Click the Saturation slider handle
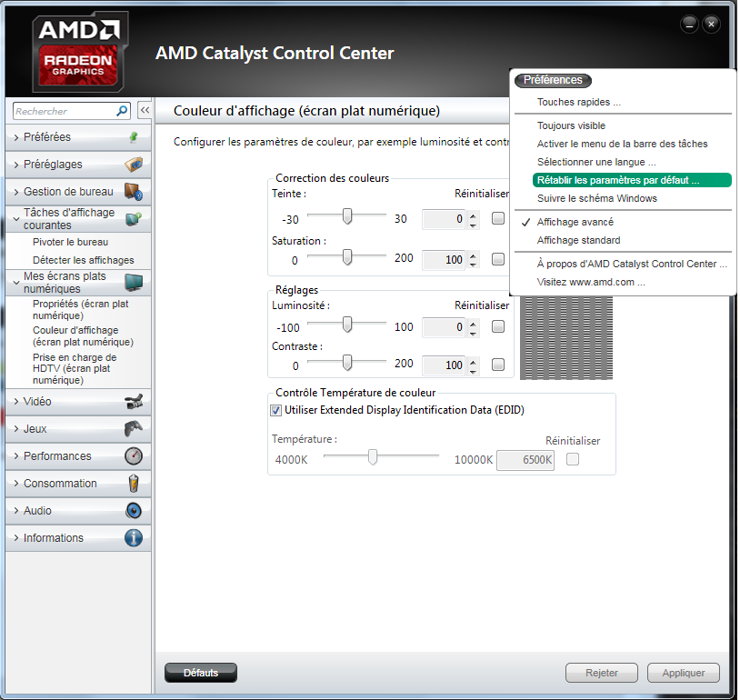740x700 pixels. (x=347, y=257)
